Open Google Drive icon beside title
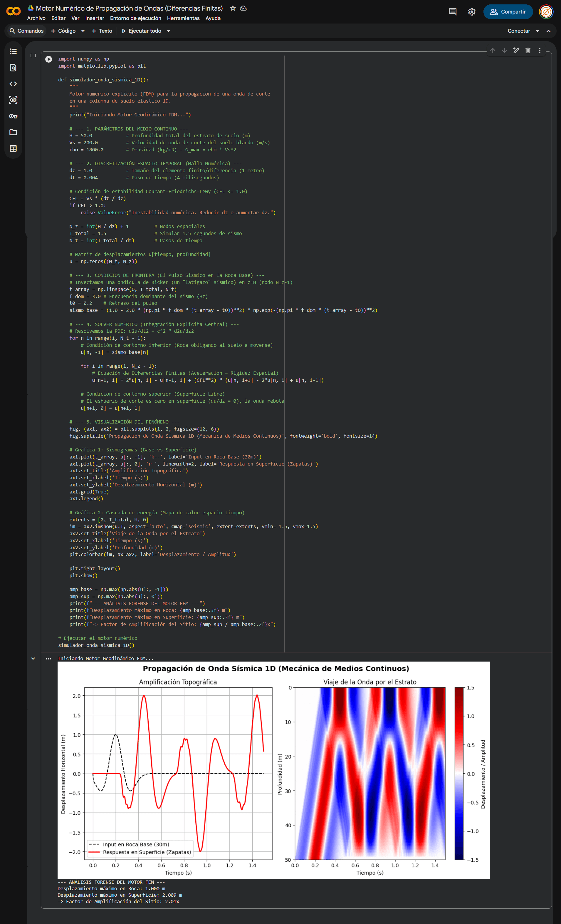Screen dimensions: 561x924 tap(31, 8)
